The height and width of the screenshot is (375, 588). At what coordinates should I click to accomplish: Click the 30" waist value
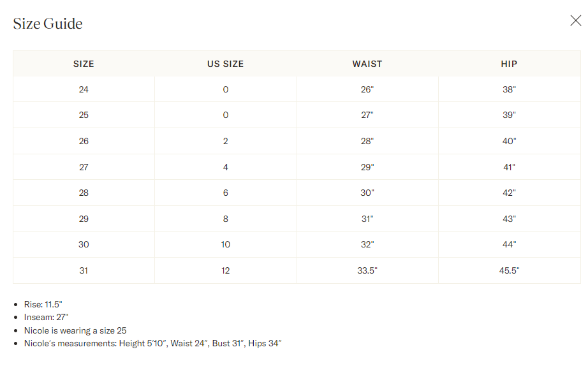click(x=367, y=193)
